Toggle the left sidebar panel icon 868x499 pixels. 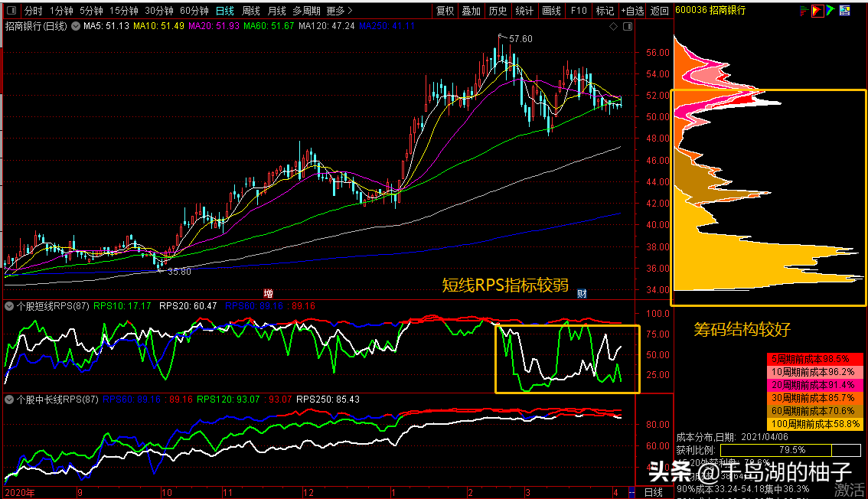[11, 11]
